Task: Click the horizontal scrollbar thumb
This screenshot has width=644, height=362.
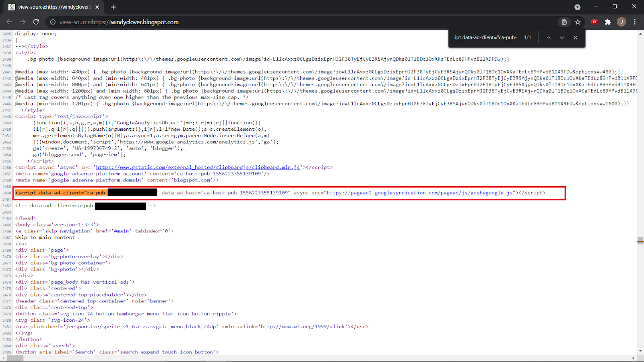Action: tap(15, 358)
